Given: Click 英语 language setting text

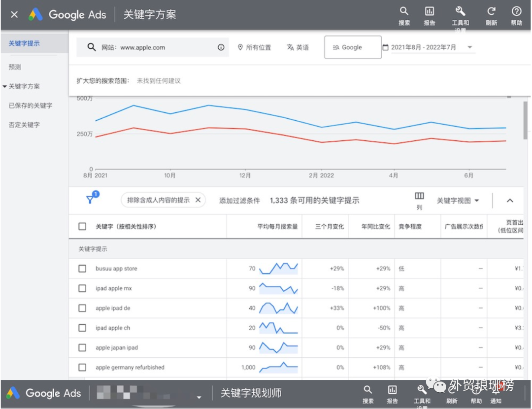Looking at the screenshot, I should point(302,47).
